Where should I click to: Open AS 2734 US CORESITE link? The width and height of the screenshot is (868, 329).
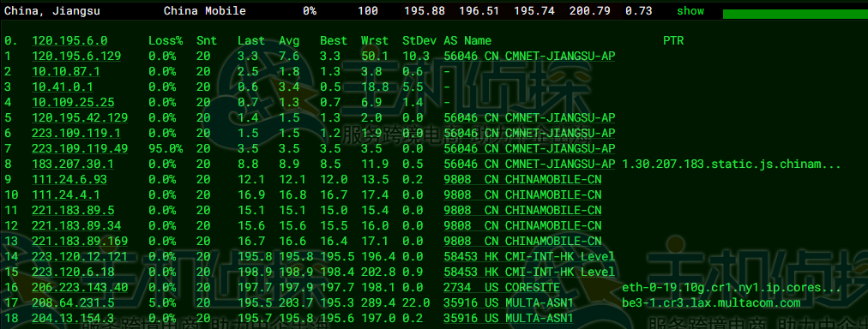click(502, 288)
